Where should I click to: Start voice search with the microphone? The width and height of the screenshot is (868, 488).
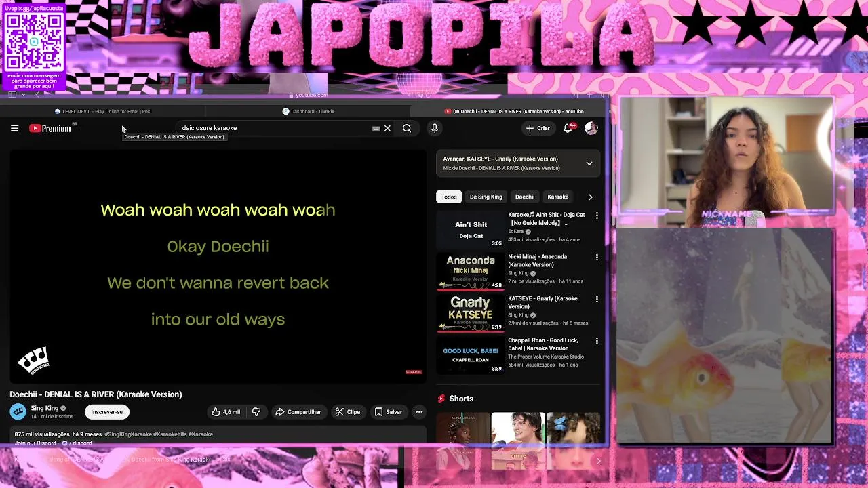435,128
